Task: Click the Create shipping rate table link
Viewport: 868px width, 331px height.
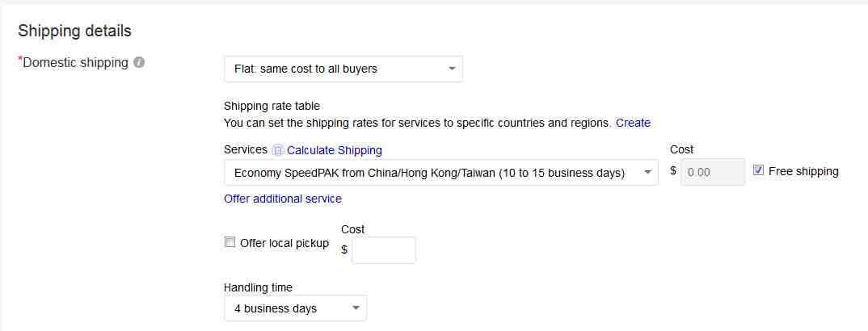Action: [634, 124]
